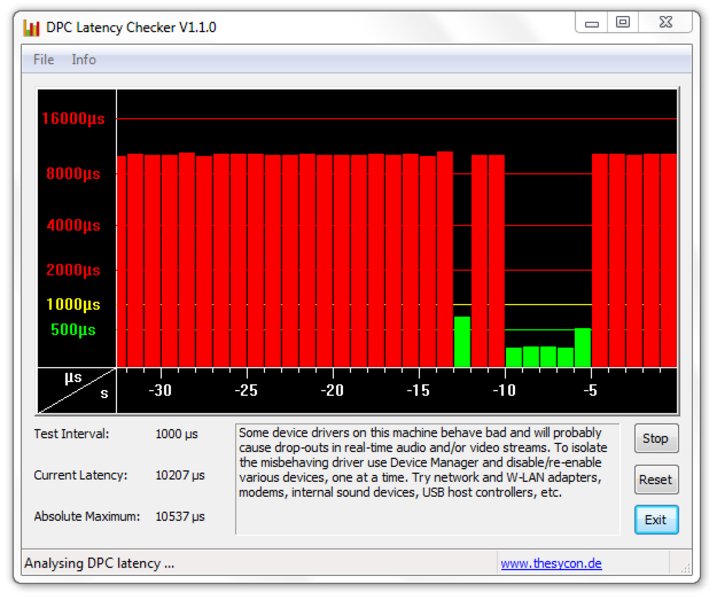Click the µs / s axis corner legend

pyautogui.click(x=77, y=390)
